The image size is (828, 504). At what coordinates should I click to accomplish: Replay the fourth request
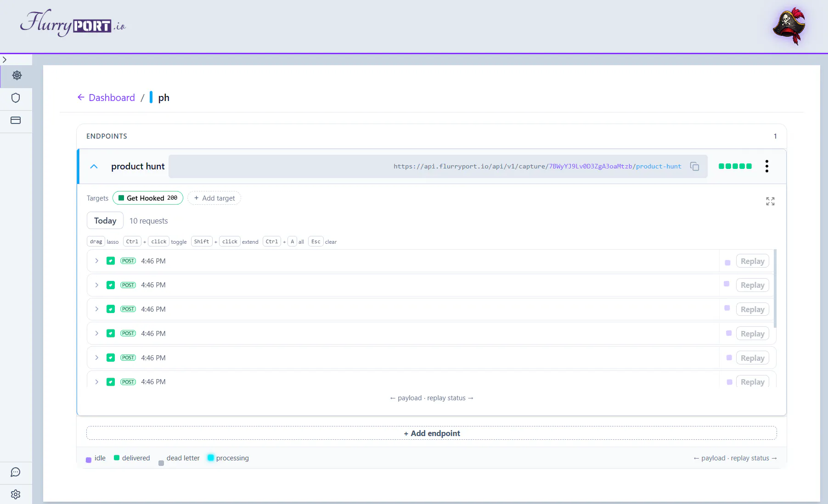coord(752,334)
